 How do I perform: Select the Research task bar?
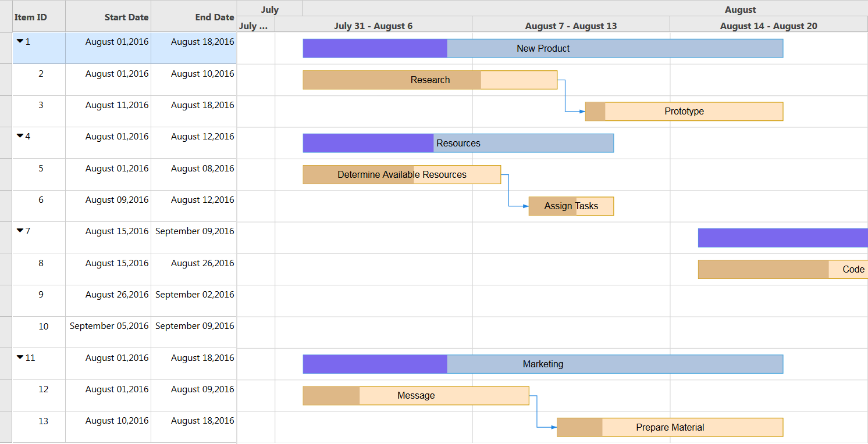tap(430, 80)
